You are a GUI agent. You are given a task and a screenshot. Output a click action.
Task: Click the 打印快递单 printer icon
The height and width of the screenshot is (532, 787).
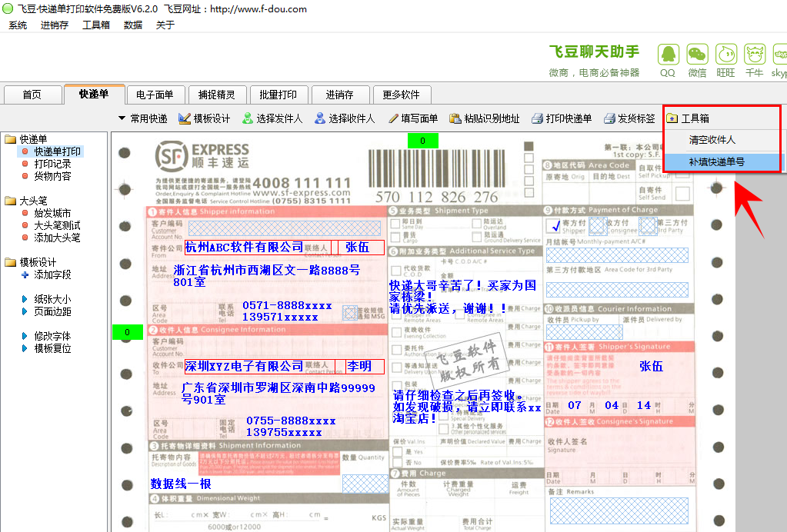coord(538,118)
